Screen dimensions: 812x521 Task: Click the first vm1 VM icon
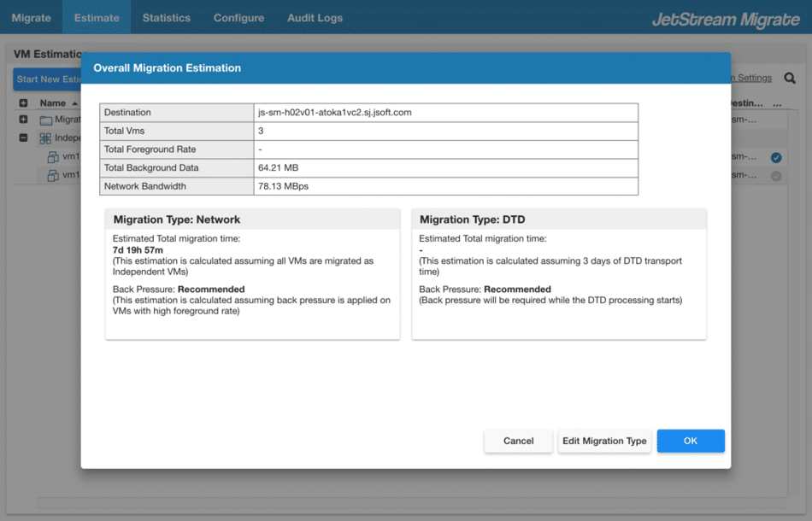[53, 157]
